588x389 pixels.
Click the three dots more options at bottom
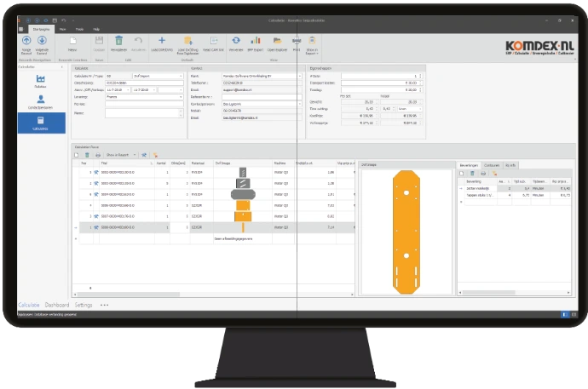pyautogui.click(x=104, y=305)
